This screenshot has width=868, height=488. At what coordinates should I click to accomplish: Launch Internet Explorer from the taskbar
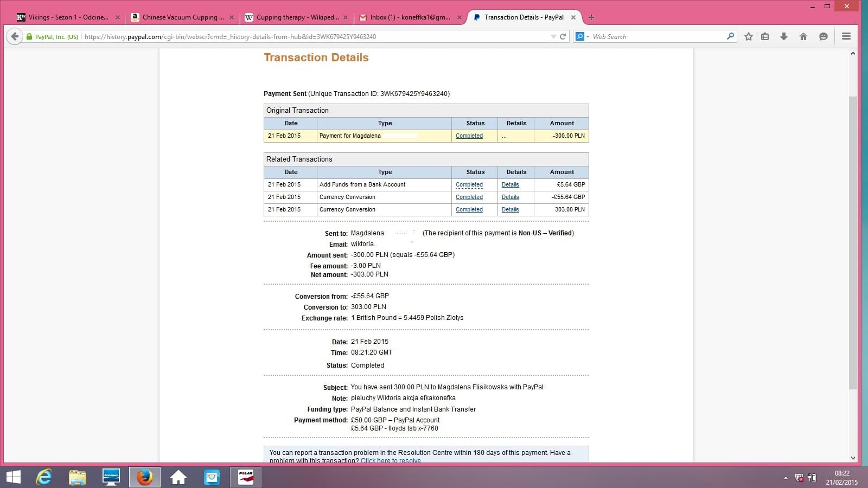44,477
